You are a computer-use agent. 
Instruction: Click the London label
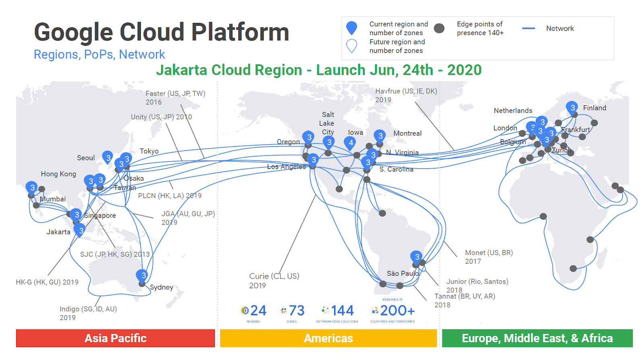tap(505, 128)
